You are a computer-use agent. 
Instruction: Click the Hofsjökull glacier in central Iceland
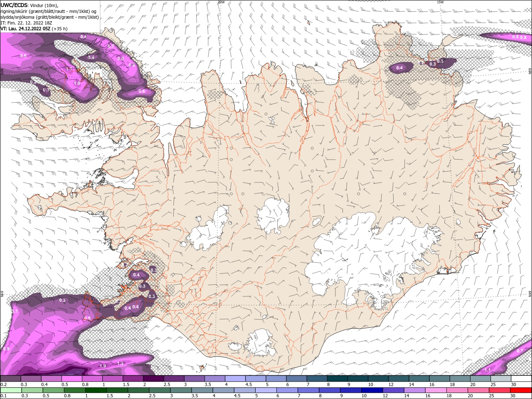[x=273, y=216]
